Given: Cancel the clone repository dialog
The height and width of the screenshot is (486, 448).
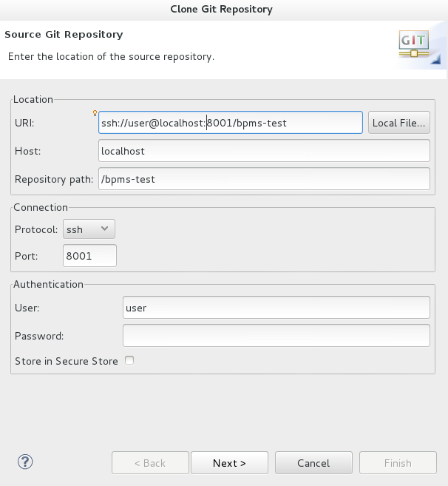Looking at the screenshot, I should [313, 463].
